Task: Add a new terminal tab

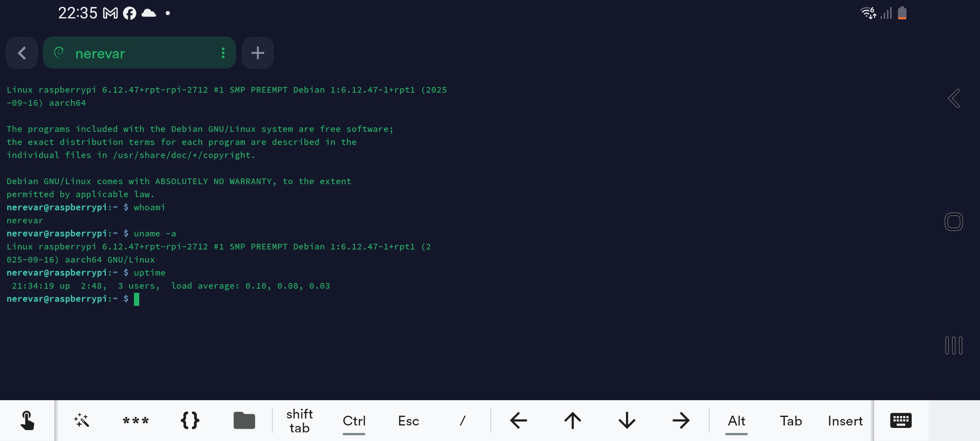Action: [258, 53]
